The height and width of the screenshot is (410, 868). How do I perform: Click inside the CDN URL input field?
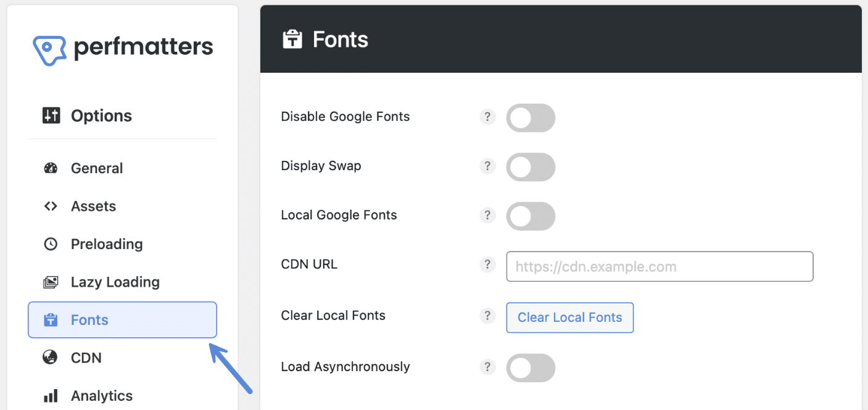pyautogui.click(x=659, y=266)
